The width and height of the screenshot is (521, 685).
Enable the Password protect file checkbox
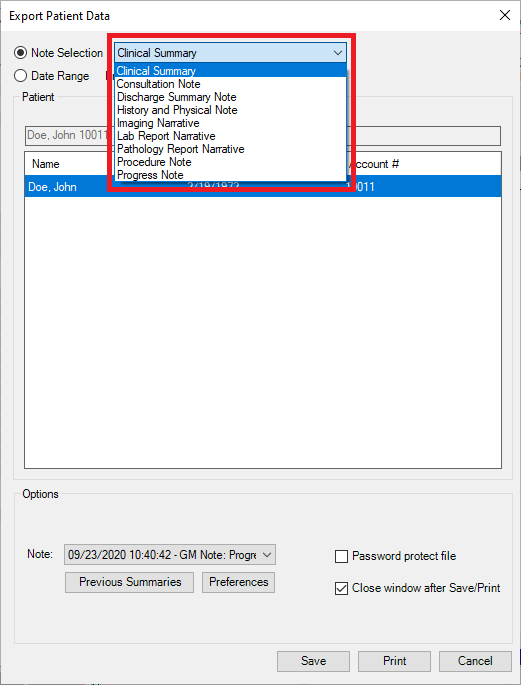(341, 556)
